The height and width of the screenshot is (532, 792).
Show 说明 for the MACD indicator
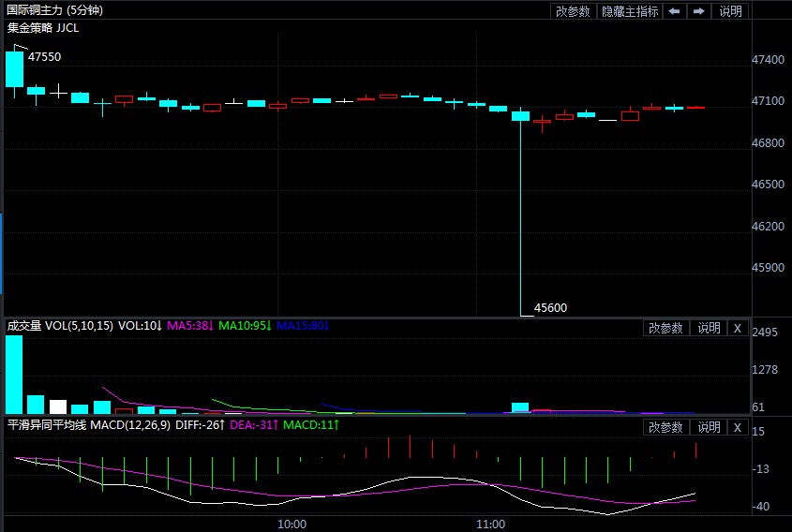coord(709,427)
